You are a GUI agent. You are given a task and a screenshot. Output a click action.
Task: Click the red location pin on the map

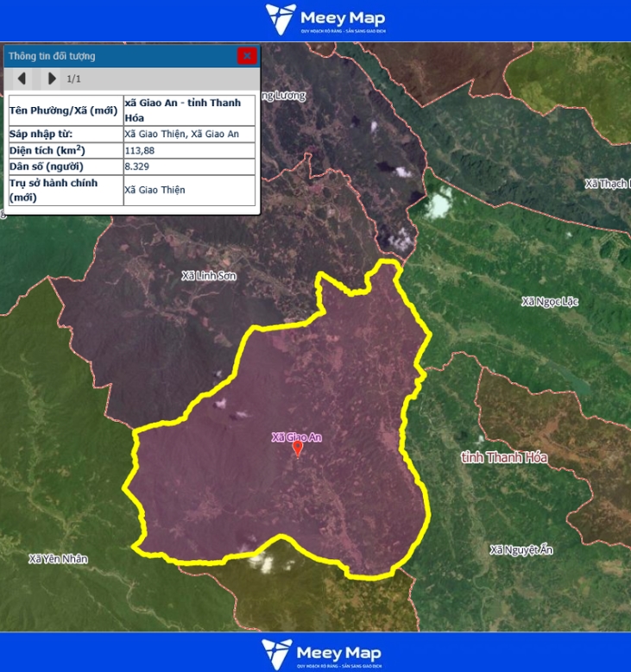(298, 448)
